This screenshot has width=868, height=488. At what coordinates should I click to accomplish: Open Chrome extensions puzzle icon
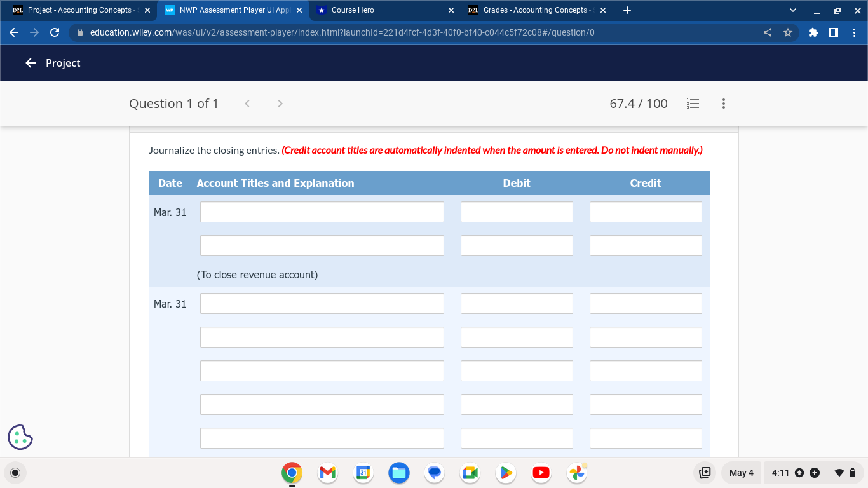(813, 32)
